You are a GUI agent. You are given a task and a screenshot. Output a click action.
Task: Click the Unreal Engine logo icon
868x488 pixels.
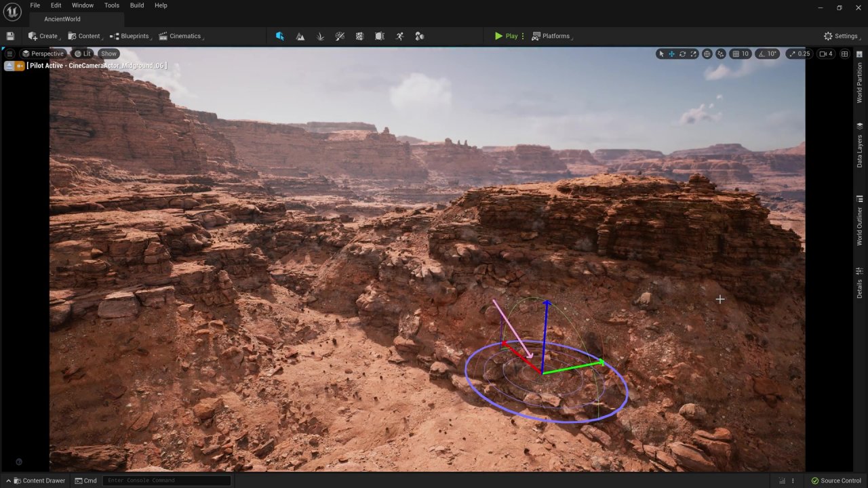click(x=12, y=12)
